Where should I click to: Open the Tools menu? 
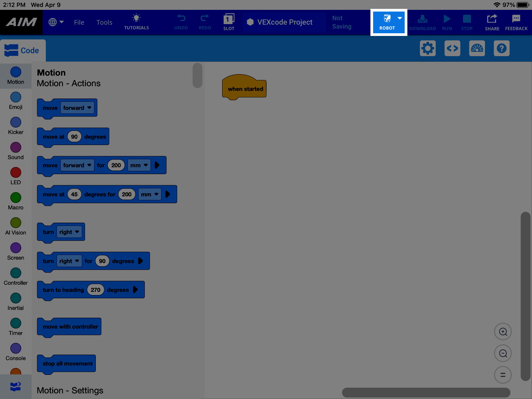pyautogui.click(x=104, y=22)
